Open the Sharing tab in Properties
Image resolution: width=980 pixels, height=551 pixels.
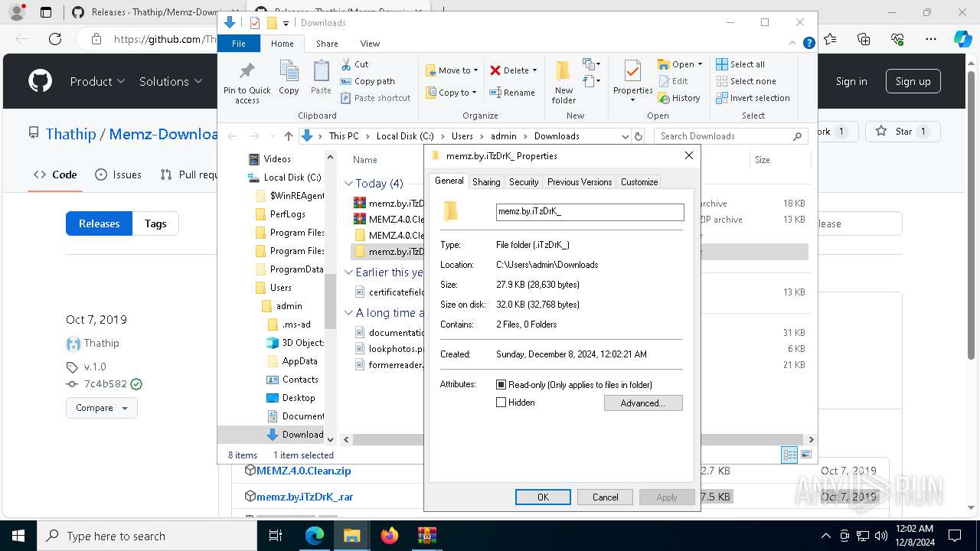click(x=486, y=182)
